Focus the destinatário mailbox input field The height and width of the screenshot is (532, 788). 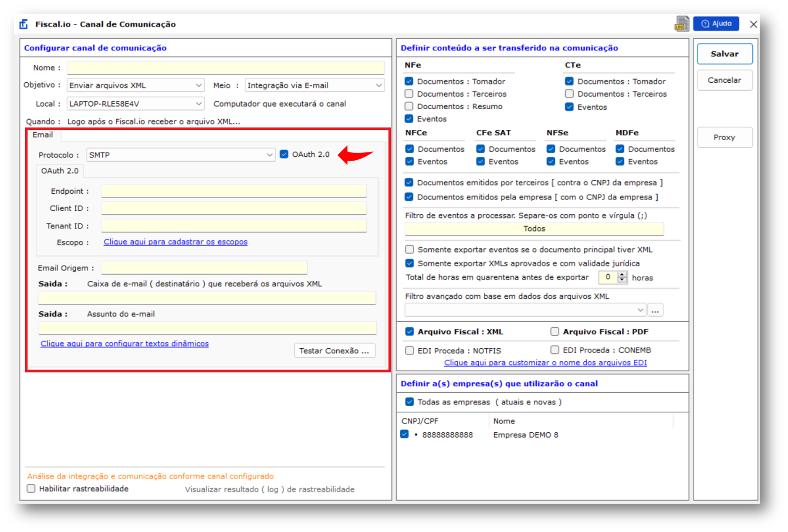click(207, 298)
